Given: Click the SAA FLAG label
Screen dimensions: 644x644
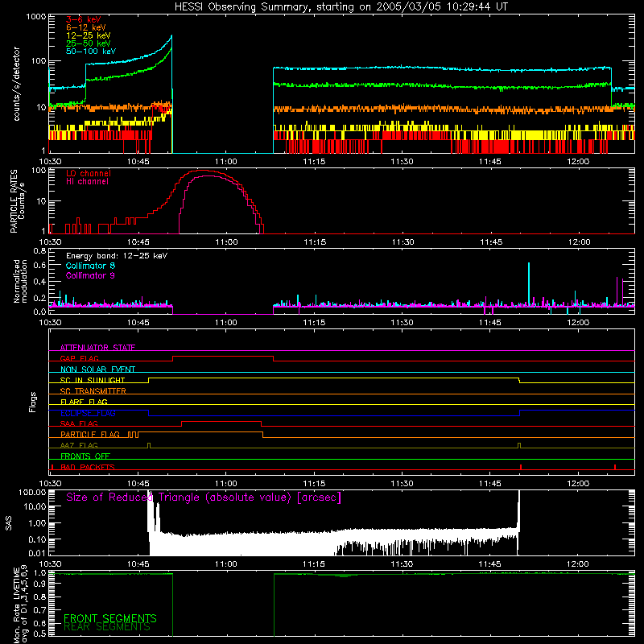Looking at the screenshot, I should point(79,423).
